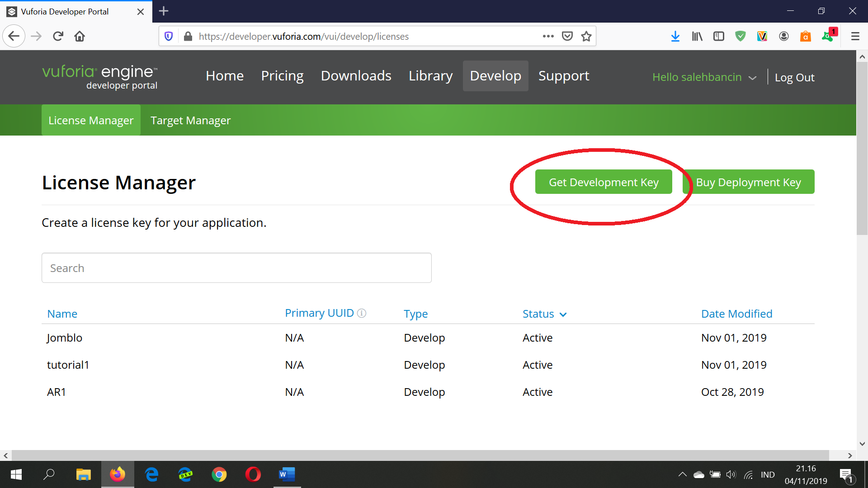This screenshot has height=488, width=868.
Task: Click the tracking protection shield icon
Action: click(169, 36)
